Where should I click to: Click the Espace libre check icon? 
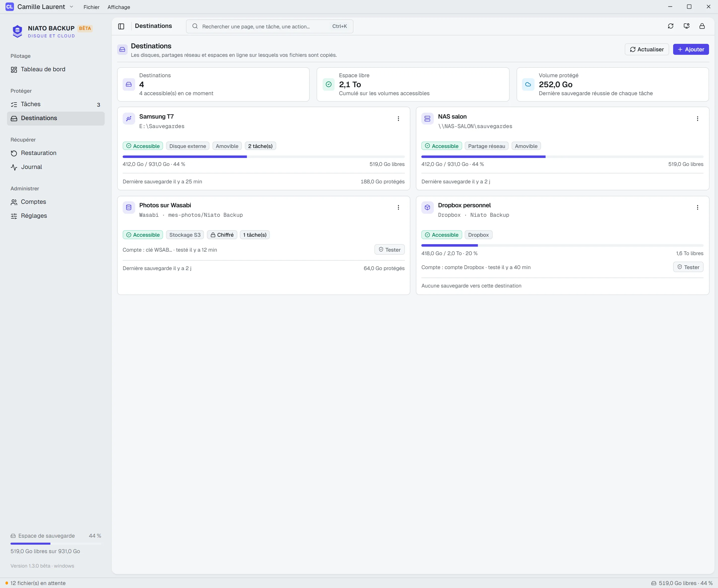[328, 84]
